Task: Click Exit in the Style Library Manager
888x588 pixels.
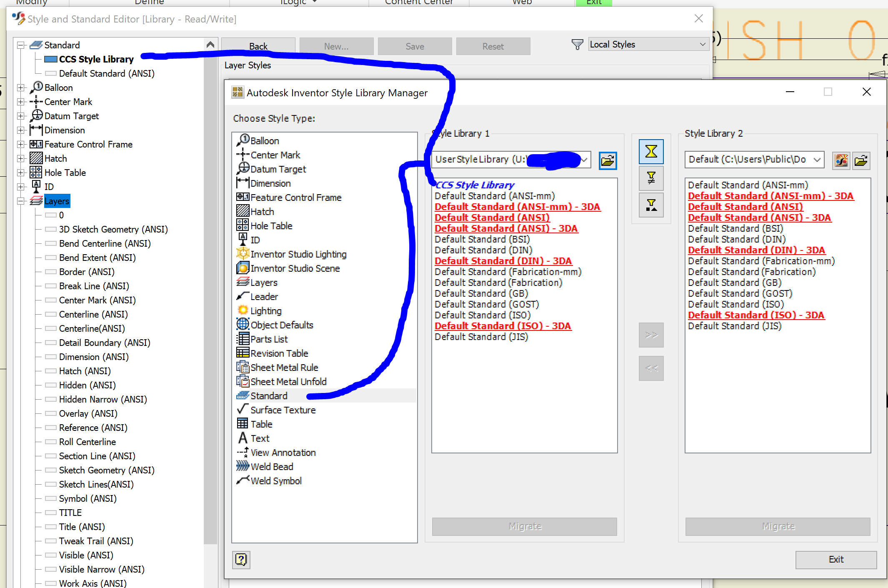Action: [x=835, y=559]
